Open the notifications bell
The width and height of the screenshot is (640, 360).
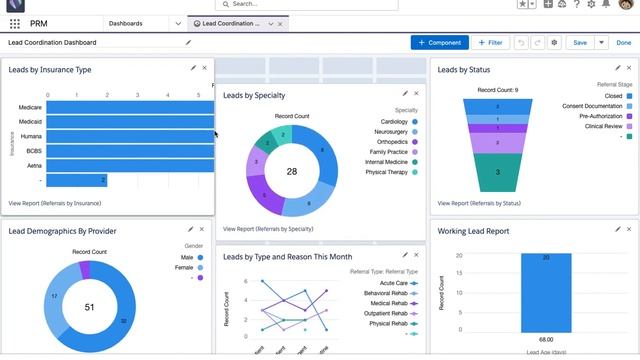pyautogui.click(x=606, y=4)
